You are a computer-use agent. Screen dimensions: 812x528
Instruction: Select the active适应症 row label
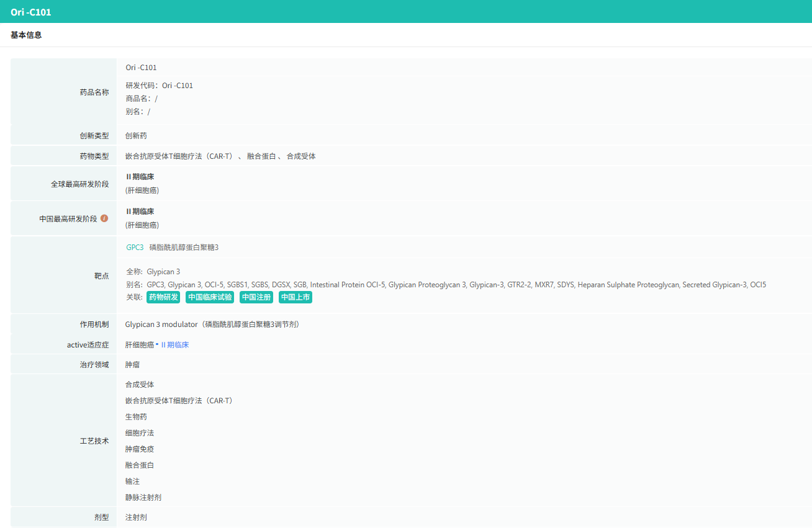coord(88,345)
